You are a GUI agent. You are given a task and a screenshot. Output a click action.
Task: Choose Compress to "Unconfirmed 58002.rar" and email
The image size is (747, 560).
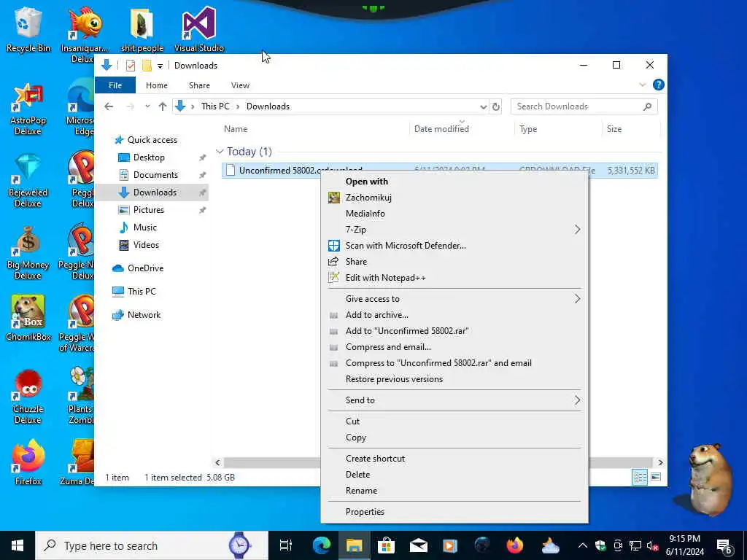click(x=454, y=363)
